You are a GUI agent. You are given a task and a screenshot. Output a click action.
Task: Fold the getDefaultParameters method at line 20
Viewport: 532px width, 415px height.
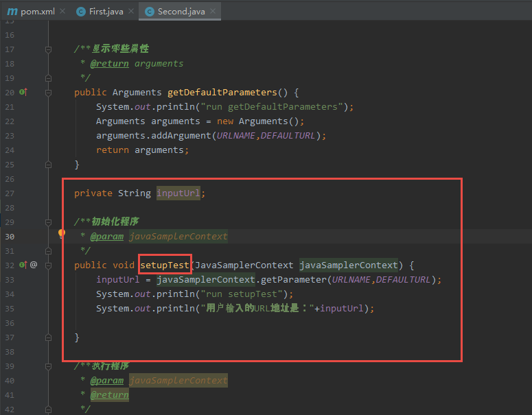pos(48,93)
